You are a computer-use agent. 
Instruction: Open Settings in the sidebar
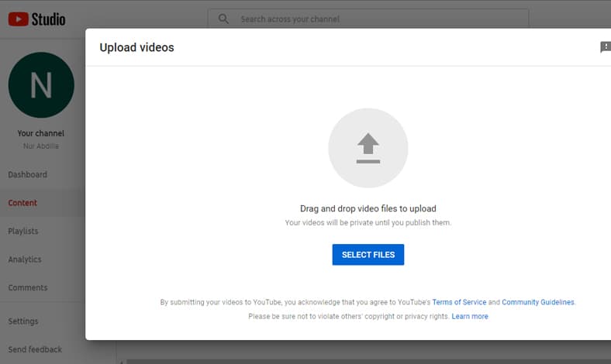click(x=23, y=321)
